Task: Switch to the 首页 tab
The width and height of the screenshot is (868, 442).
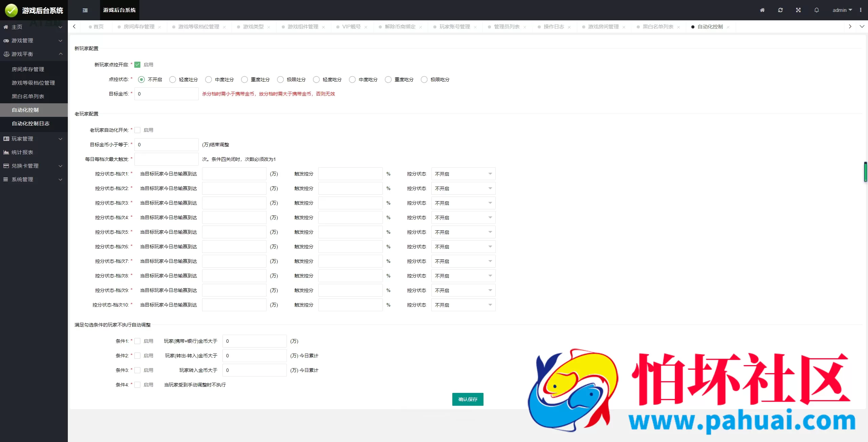Action: (x=96, y=27)
